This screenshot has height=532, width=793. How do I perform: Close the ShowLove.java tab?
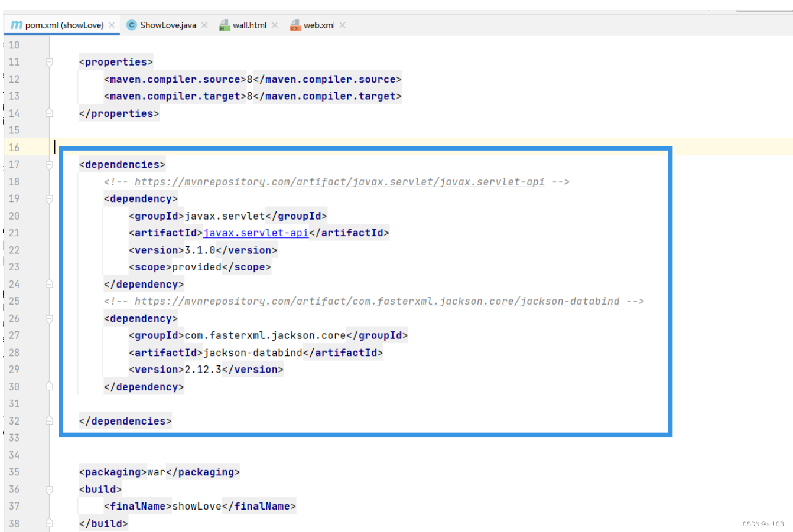[204, 25]
